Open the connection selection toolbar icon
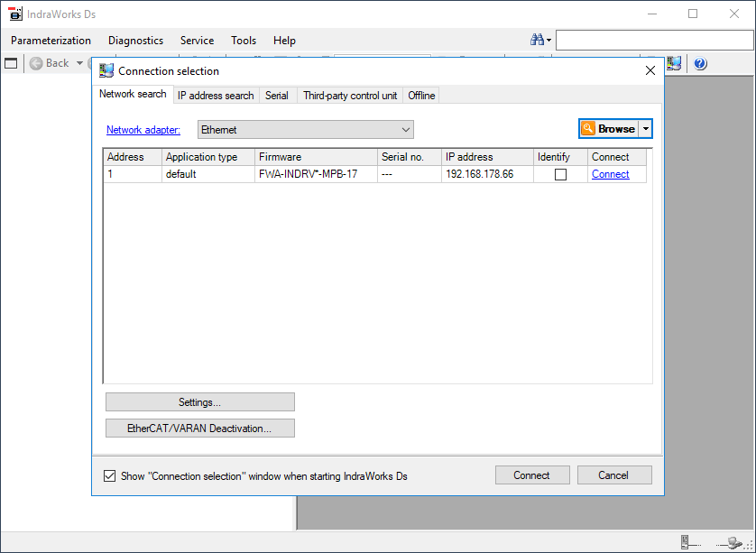The height and width of the screenshot is (553, 756). point(674,63)
